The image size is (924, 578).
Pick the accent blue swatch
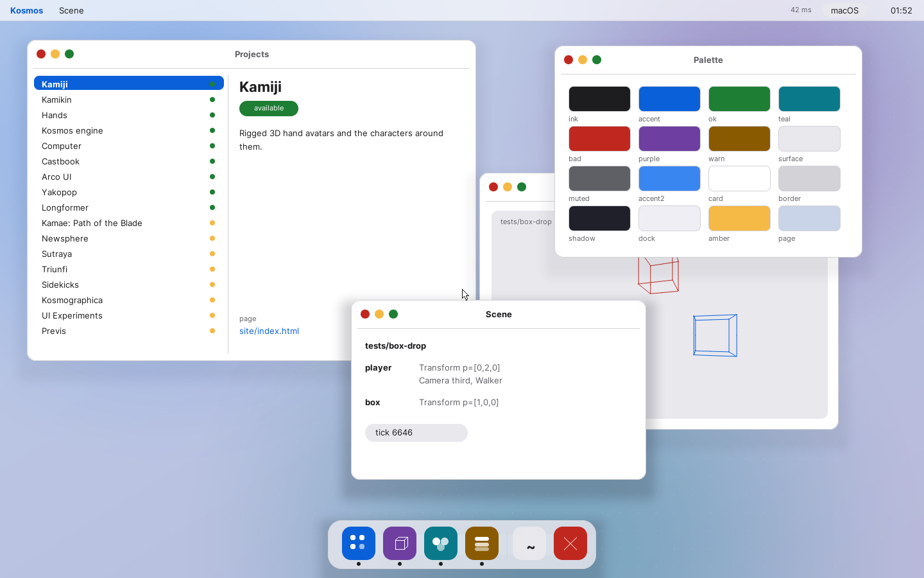669,99
